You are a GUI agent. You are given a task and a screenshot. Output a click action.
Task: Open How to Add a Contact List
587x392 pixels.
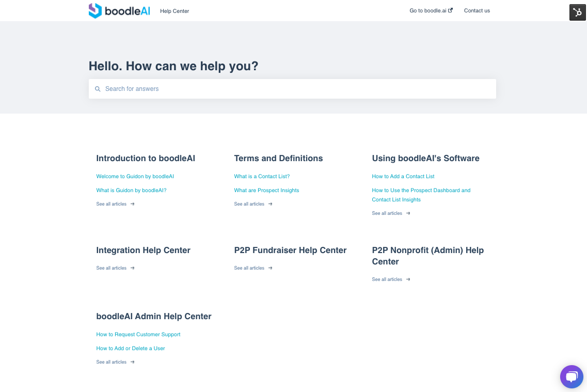click(403, 176)
